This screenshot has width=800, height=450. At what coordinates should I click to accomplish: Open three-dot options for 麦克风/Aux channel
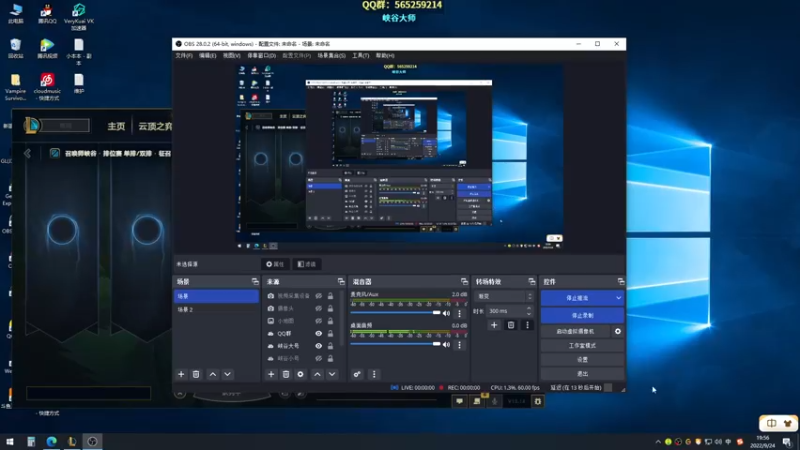pos(459,313)
